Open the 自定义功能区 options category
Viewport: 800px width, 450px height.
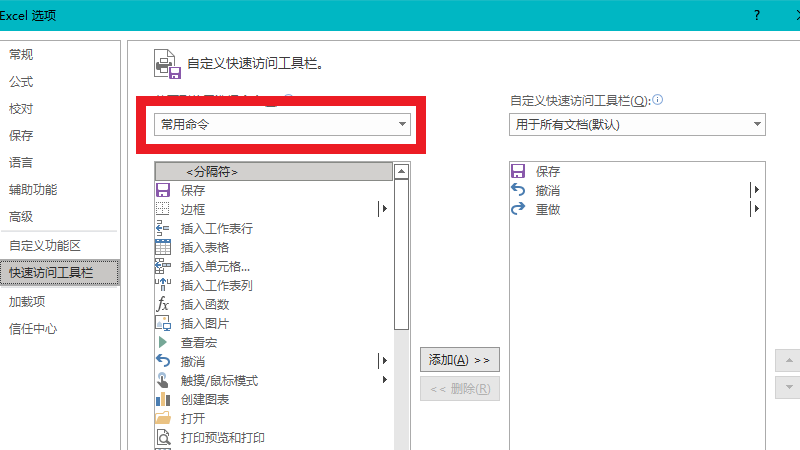pyautogui.click(x=45, y=246)
